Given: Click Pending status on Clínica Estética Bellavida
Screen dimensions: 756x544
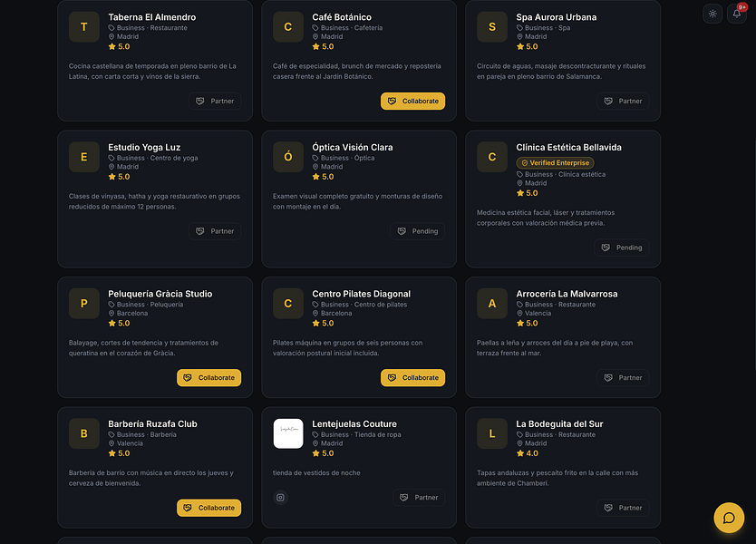Looking at the screenshot, I should [622, 248].
